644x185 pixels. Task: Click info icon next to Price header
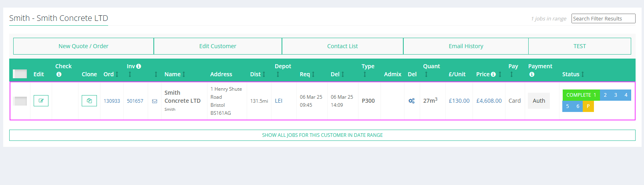493,74
